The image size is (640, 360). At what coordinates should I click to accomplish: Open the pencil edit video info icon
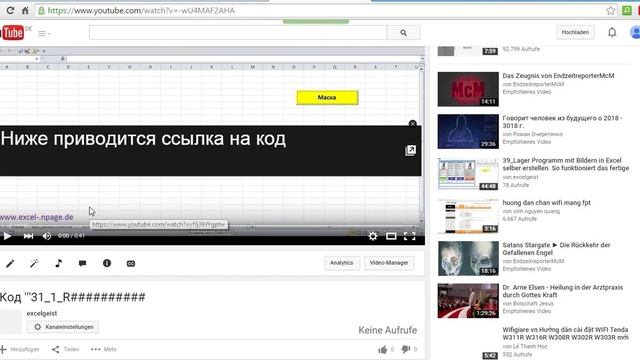[10, 264]
